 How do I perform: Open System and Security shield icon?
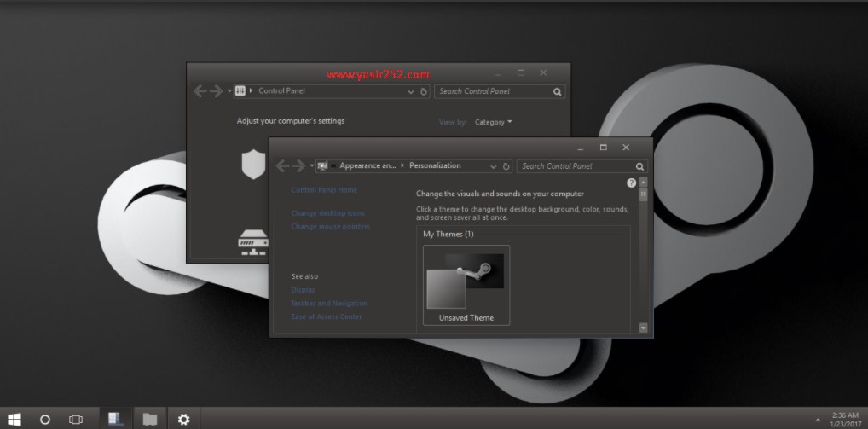click(x=253, y=163)
